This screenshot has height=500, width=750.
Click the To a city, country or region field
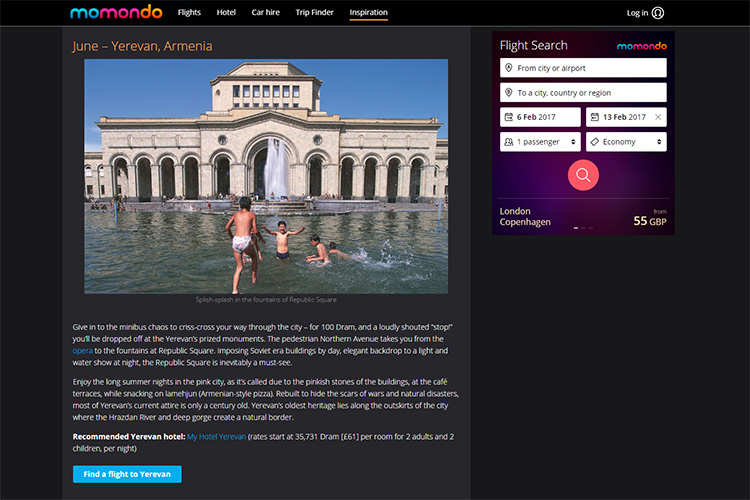point(583,93)
